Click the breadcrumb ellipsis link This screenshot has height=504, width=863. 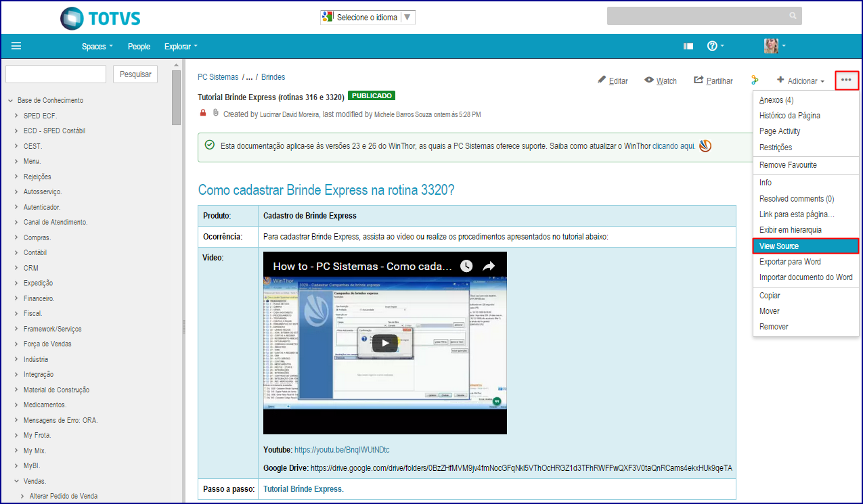(x=250, y=77)
